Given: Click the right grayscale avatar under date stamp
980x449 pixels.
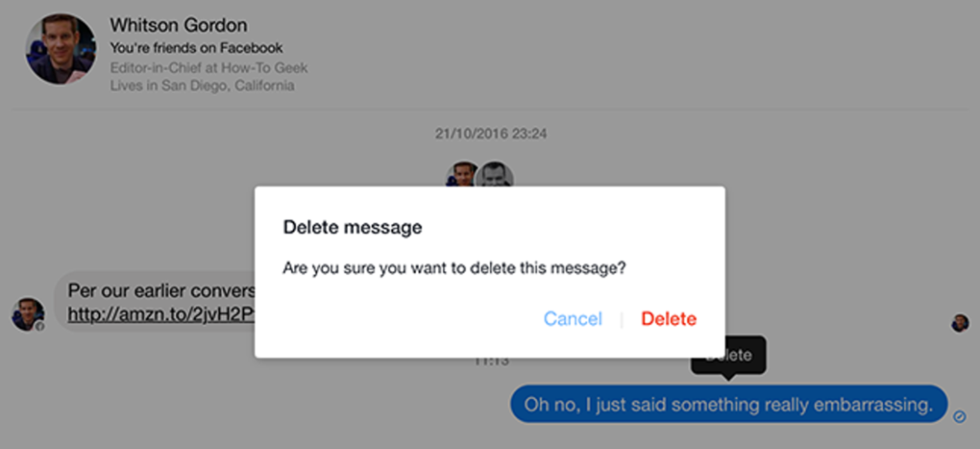Looking at the screenshot, I should [495, 175].
